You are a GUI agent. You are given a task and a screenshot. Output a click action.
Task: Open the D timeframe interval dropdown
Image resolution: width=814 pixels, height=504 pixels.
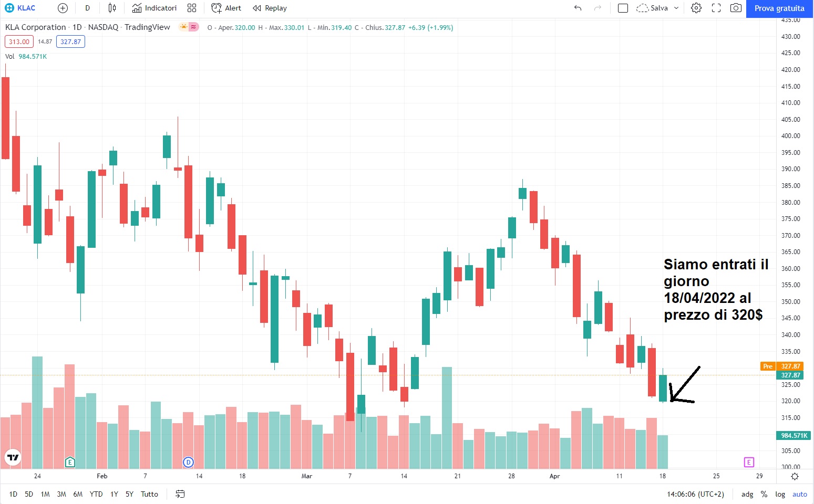pyautogui.click(x=87, y=8)
